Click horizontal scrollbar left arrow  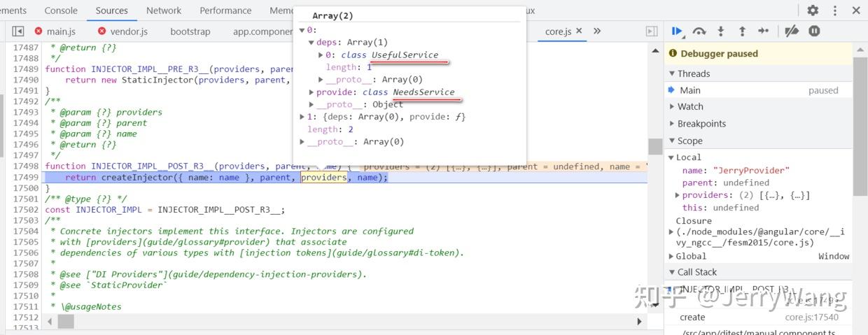coord(48,321)
